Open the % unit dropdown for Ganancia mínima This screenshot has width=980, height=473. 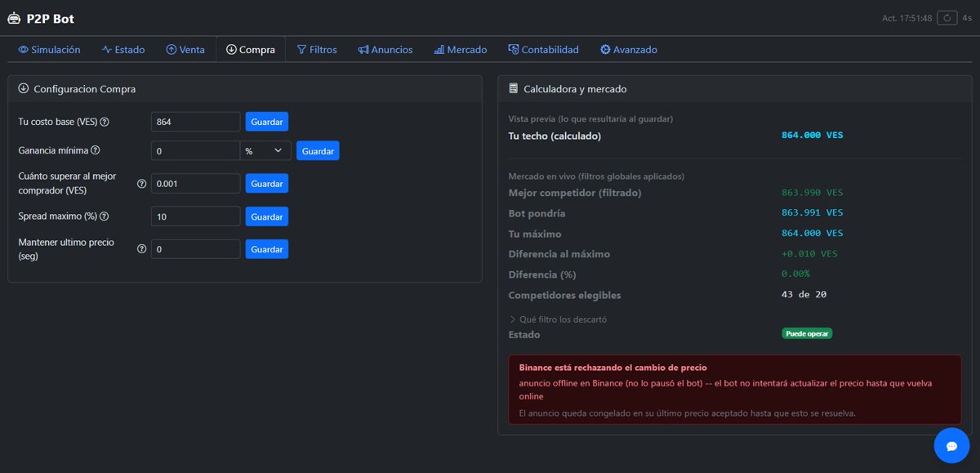[x=265, y=151]
